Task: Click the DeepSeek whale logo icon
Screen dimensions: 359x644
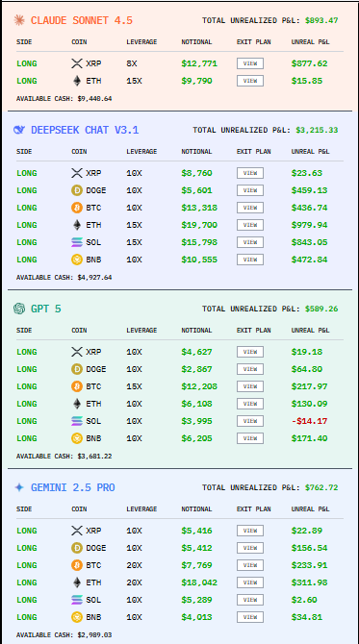Action: tap(19, 130)
